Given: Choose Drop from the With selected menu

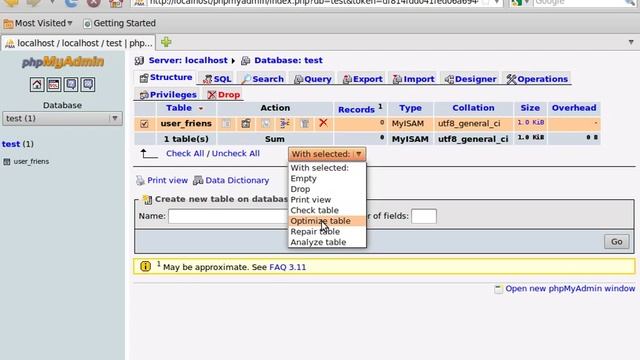Looking at the screenshot, I should click(x=327, y=189).
